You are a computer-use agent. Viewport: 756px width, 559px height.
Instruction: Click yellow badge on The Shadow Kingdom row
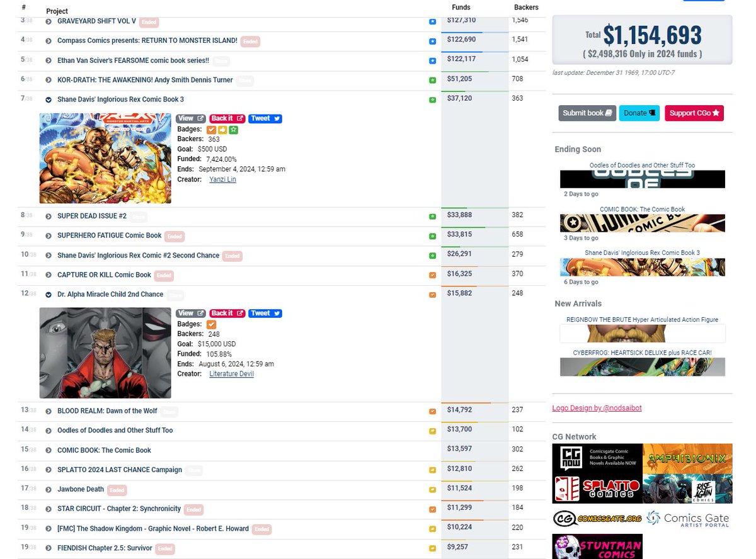pos(432,529)
